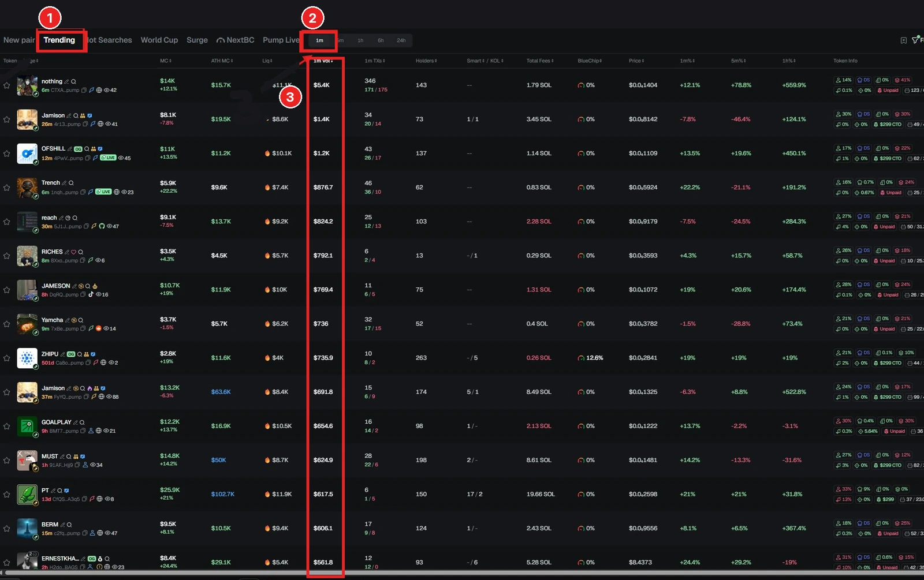Select the 1m timeframe button
Viewport: 924px width, 580px height.
point(319,40)
